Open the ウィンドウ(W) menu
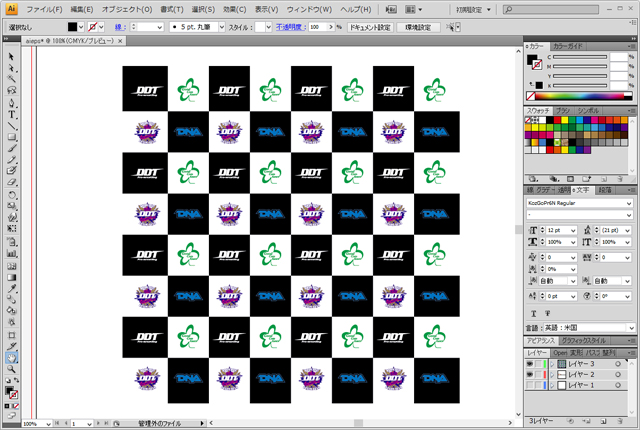This screenshot has height=430, width=640. pyautogui.click(x=309, y=9)
